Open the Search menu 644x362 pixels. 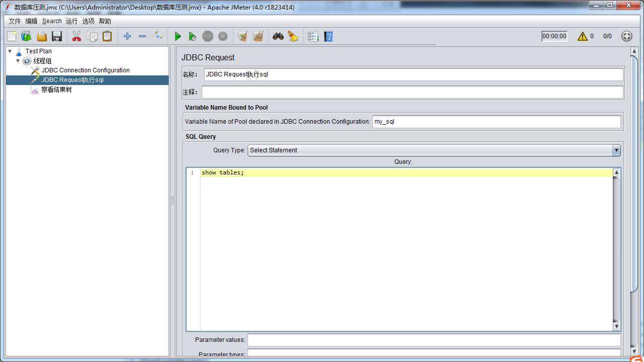pos(52,21)
